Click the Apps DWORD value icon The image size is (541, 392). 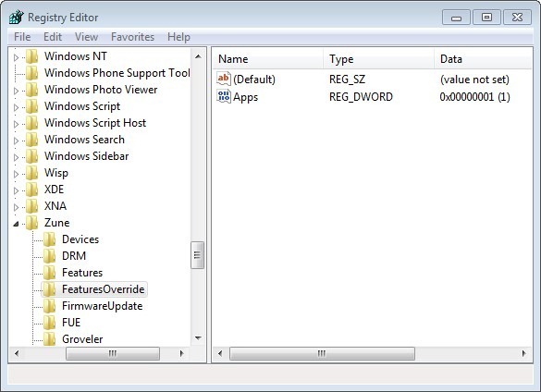tap(224, 96)
